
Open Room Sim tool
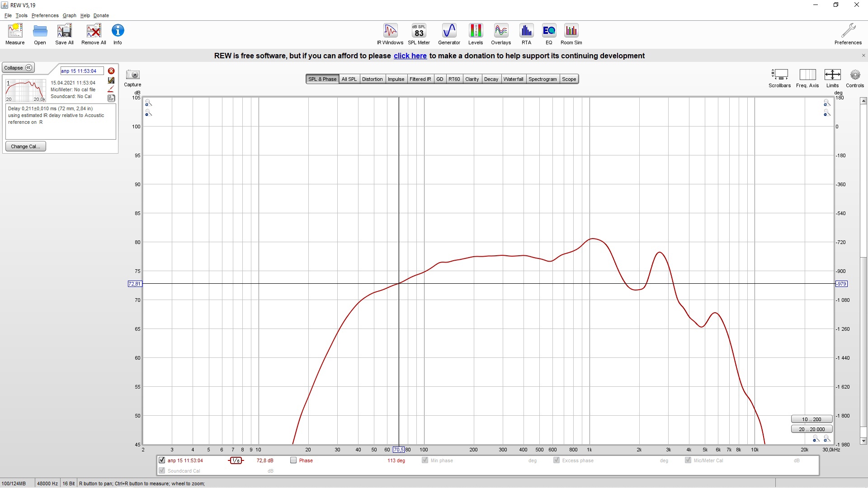coord(571,34)
